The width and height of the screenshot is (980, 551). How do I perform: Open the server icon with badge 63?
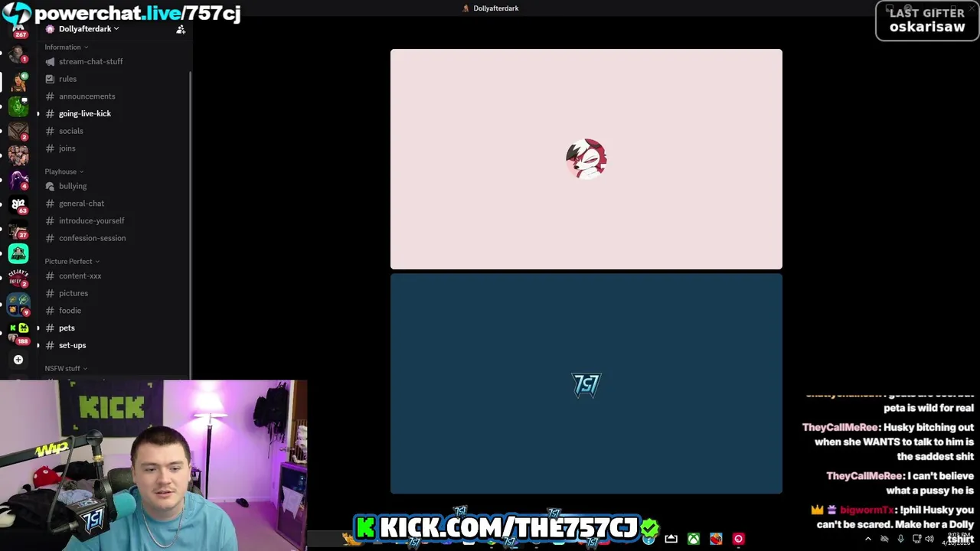pos(18,205)
